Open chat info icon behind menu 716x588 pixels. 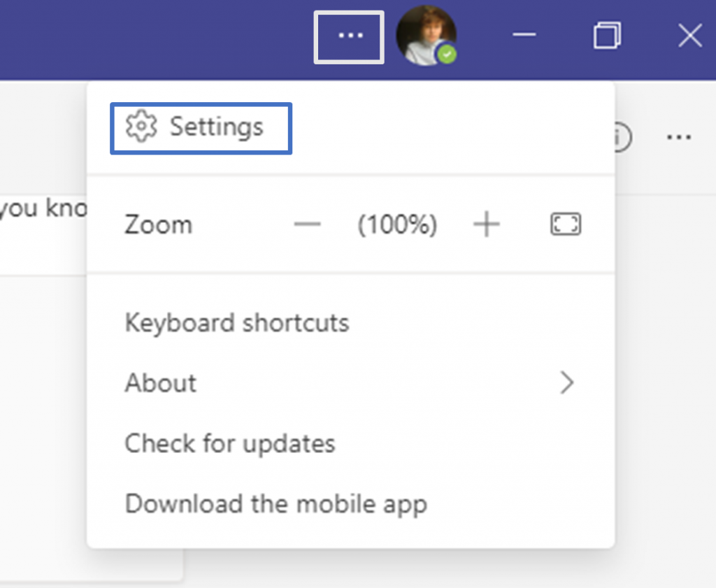(x=623, y=136)
